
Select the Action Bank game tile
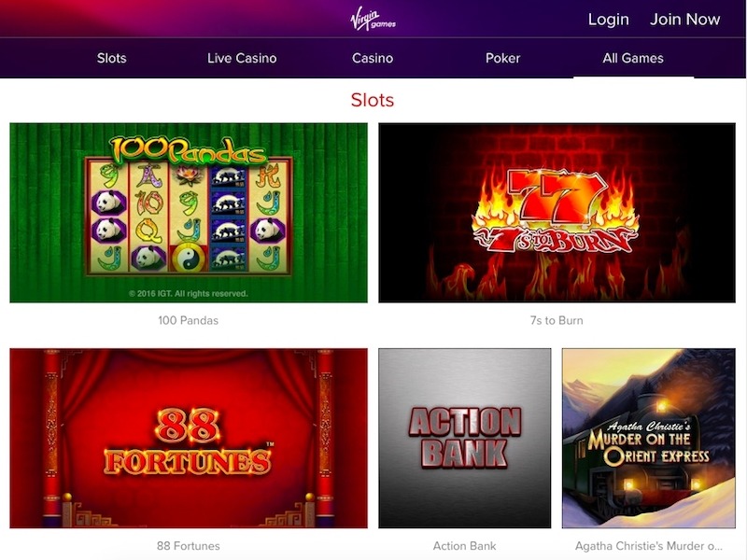pos(464,438)
